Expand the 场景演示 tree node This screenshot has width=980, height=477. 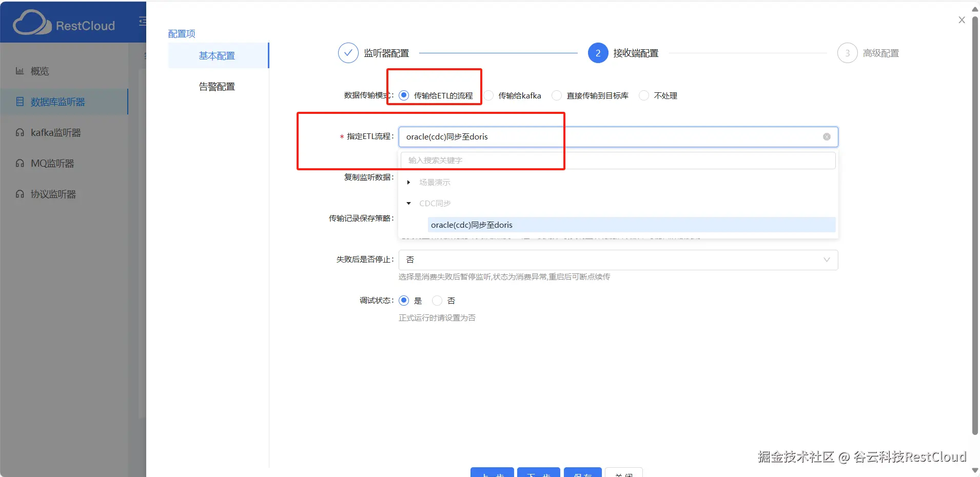point(408,182)
